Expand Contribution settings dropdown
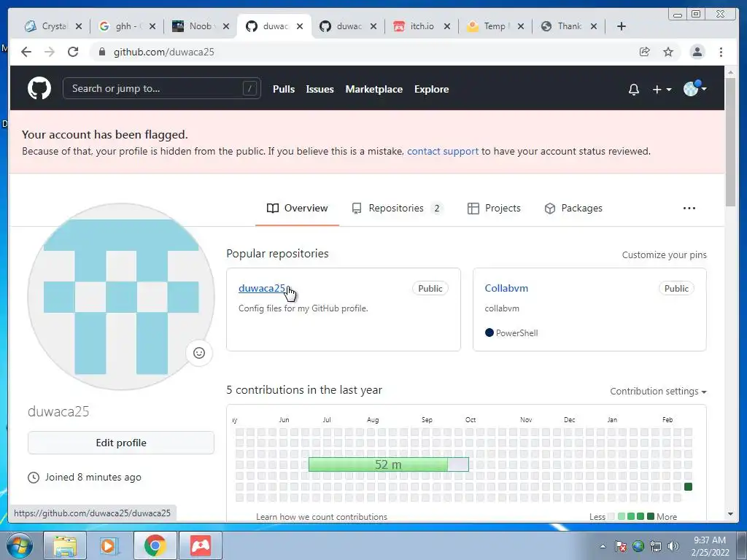 [x=659, y=392]
